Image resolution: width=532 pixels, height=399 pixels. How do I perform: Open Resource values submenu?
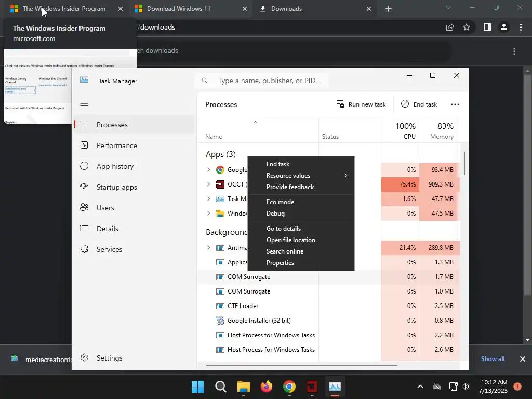[x=301, y=176]
